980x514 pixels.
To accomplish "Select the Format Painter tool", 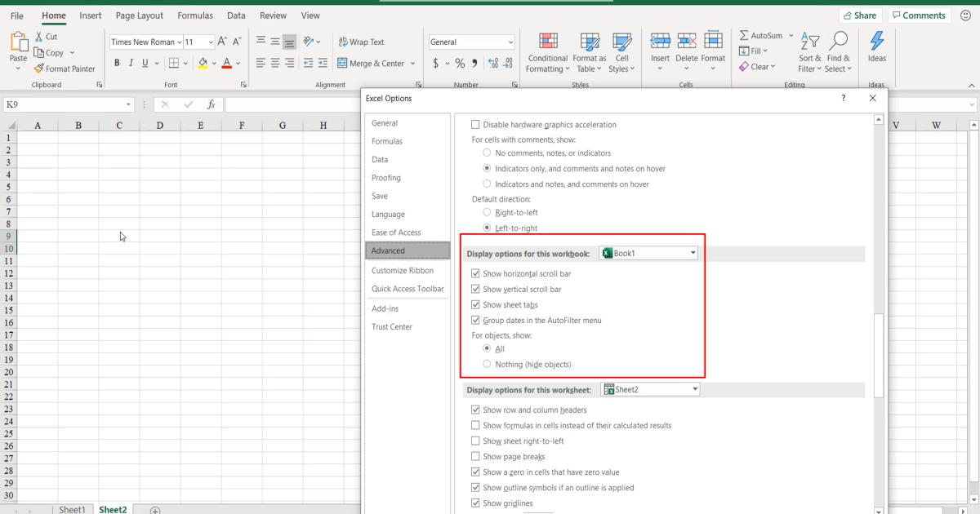I will pyautogui.click(x=65, y=69).
